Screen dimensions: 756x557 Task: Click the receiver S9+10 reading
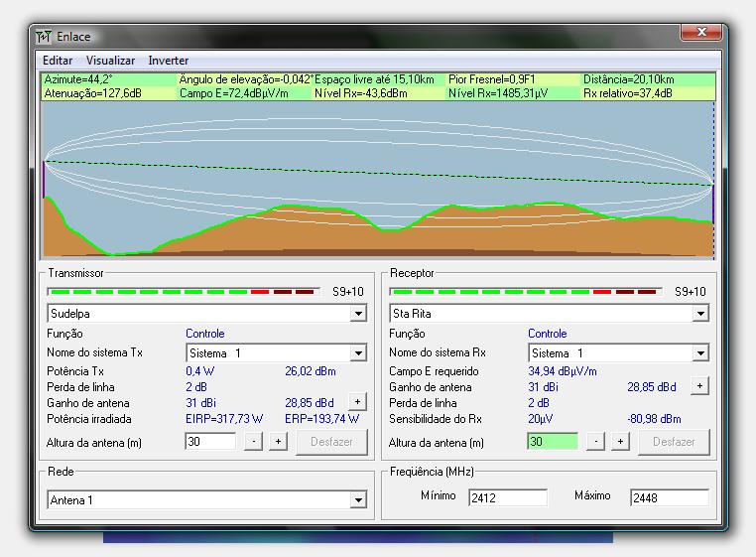[x=691, y=292]
